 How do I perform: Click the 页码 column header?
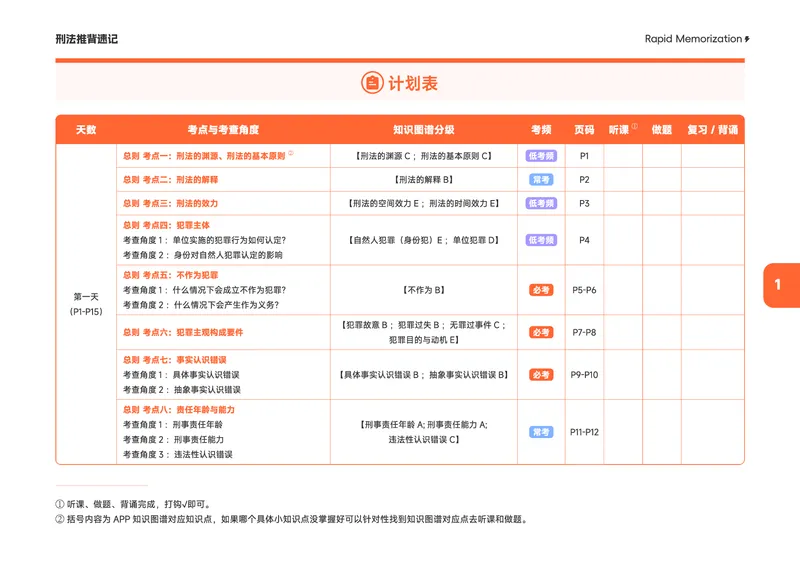click(x=584, y=130)
